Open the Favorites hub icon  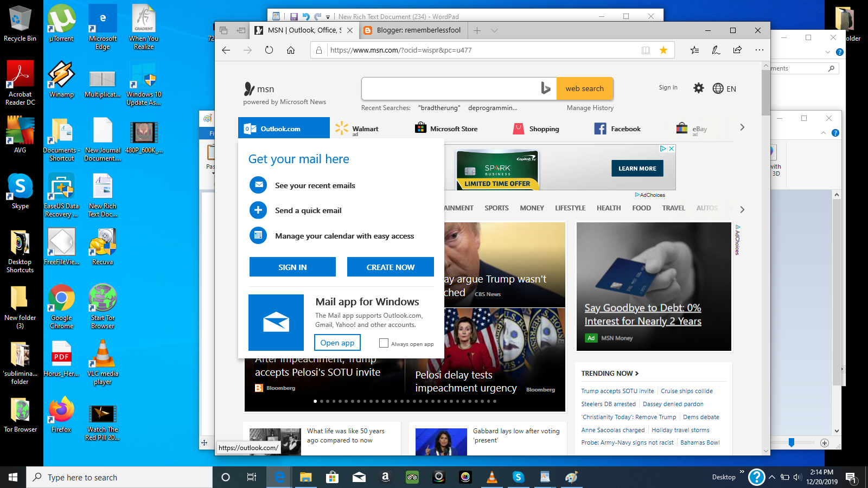695,50
